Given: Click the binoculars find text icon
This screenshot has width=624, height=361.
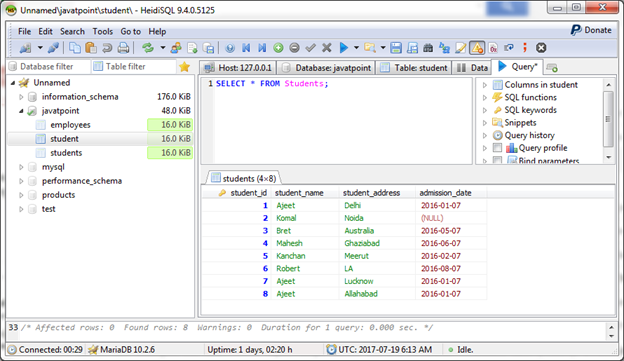Looking at the screenshot, I should 428,48.
